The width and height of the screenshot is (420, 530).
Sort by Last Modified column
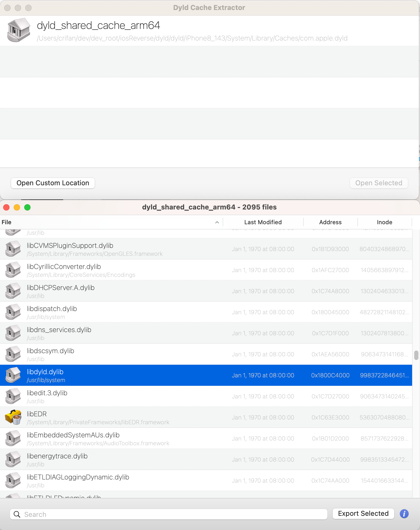[263, 222]
